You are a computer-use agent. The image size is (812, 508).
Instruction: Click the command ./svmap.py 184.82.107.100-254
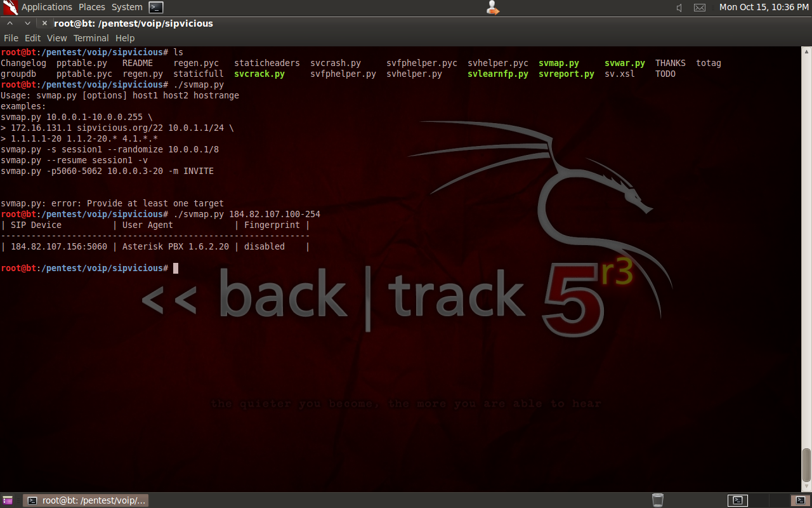coord(247,214)
